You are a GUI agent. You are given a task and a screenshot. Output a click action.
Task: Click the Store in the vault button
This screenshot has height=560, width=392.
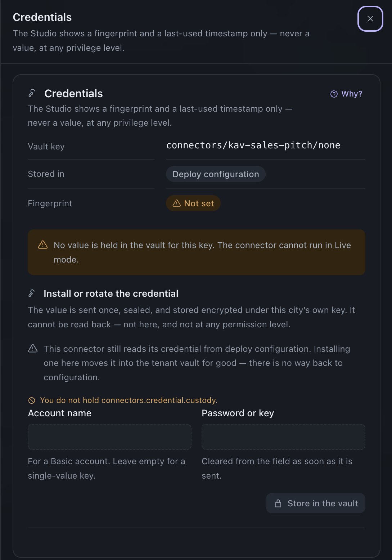(x=315, y=503)
